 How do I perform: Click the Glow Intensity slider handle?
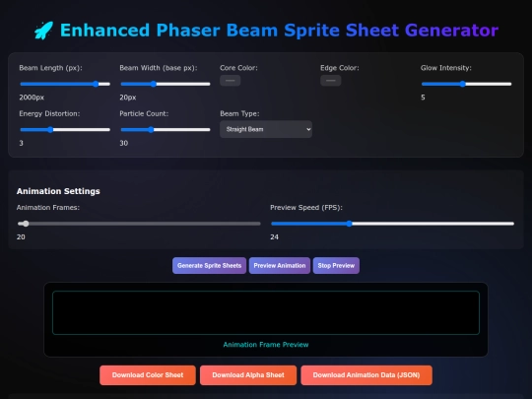click(462, 84)
